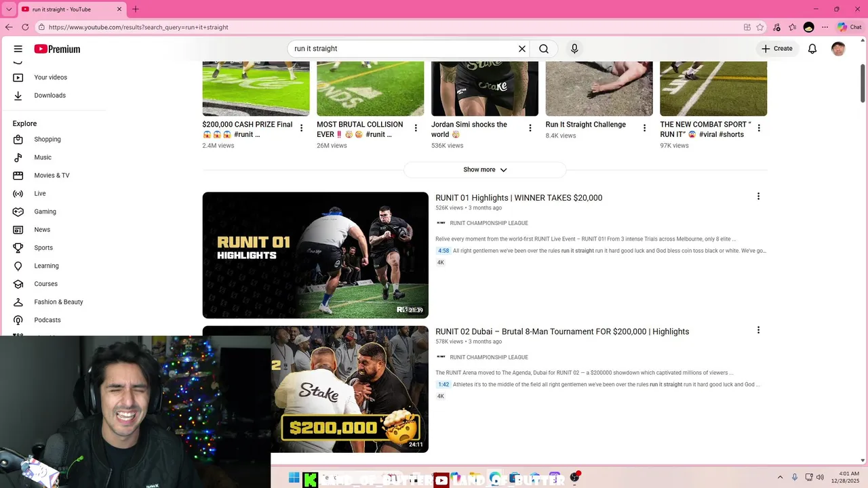This screenshot has width=868, height=488.
Task: Click the taskbar microphone tray icon
Action: pos(795,478)
